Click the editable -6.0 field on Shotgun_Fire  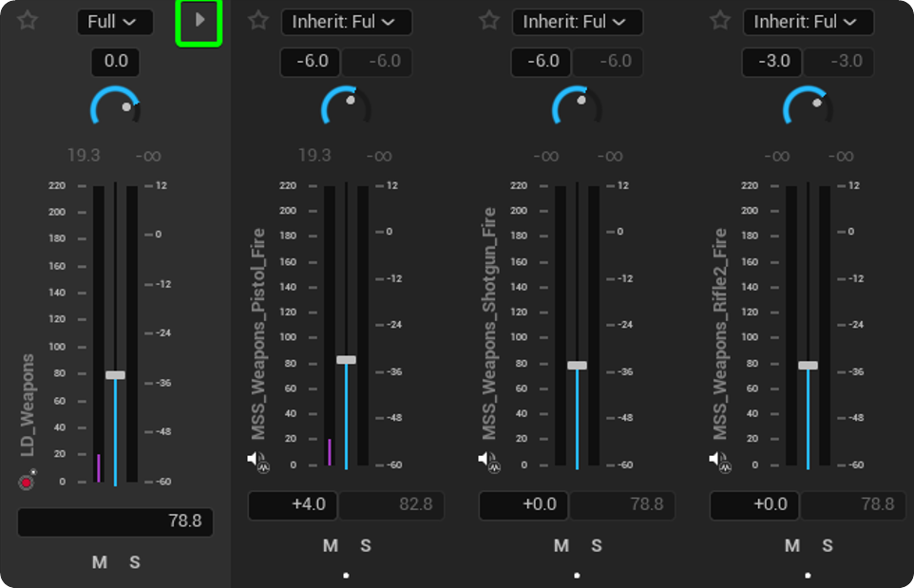[x=542, y=62]
